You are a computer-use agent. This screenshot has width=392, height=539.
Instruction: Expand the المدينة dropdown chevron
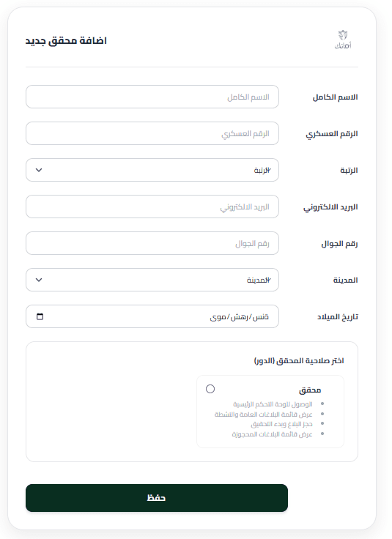39,280
